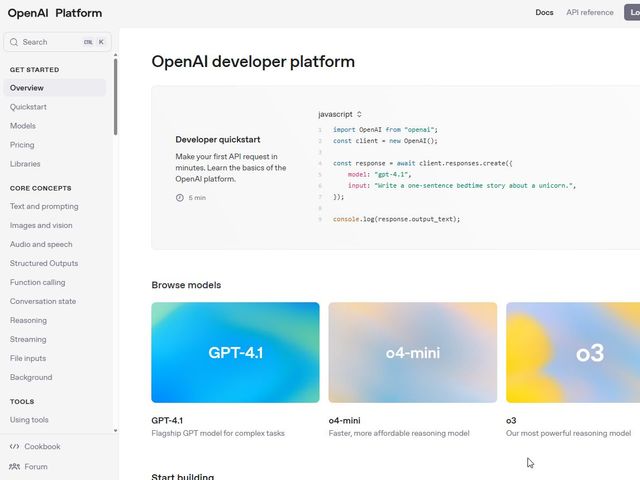Click the GPT-4.1 title below the card
The width and height of the screenshot is (640, 480).
point(167,420)
